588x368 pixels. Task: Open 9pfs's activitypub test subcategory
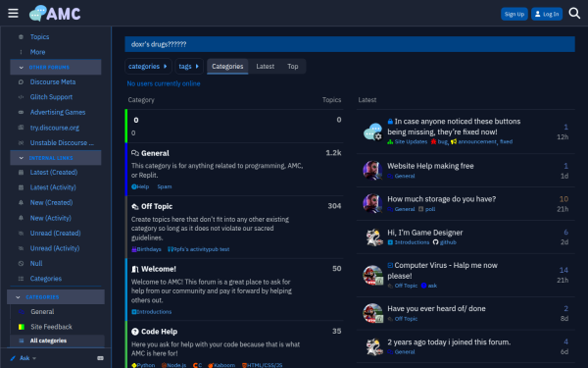(198, 249)
